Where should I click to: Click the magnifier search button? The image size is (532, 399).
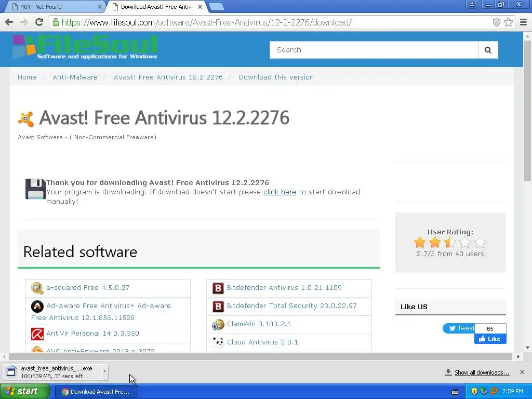(488, 50)
